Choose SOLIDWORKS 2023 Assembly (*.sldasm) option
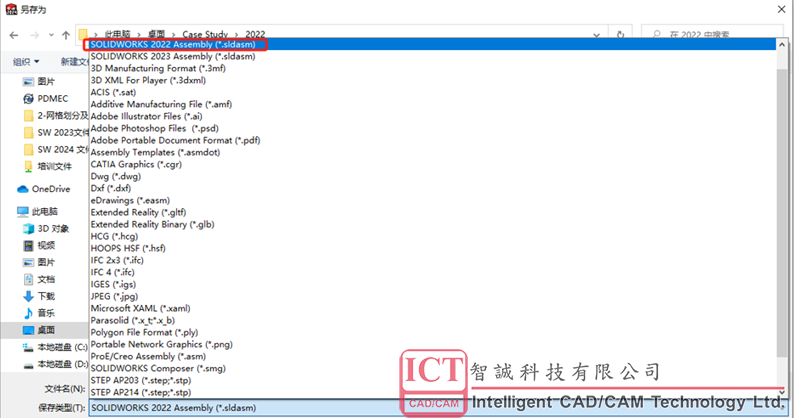This screenshot has width=794, height=418. coord(173,56)
